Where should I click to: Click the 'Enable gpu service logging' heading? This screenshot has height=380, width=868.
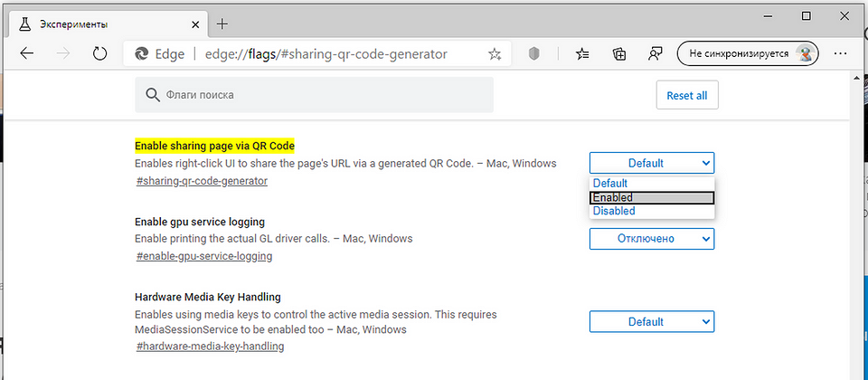pos(200,222)
